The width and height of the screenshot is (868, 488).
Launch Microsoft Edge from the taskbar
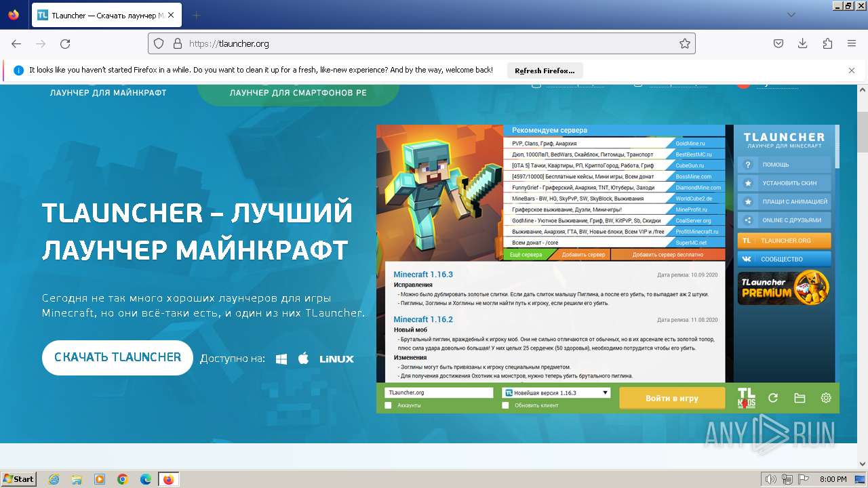point(146,479)
